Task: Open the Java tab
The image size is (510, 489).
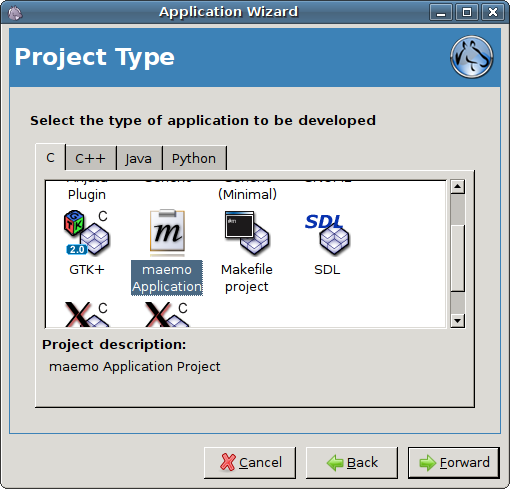Action: pos(139,159)
